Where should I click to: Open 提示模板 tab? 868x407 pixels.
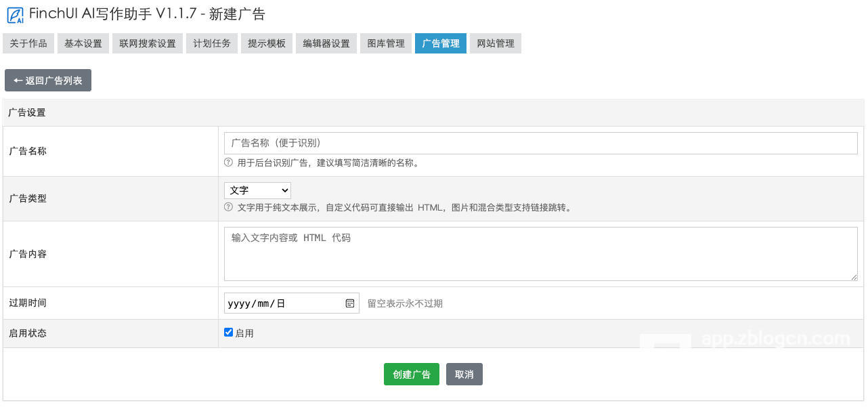(267, 43)
